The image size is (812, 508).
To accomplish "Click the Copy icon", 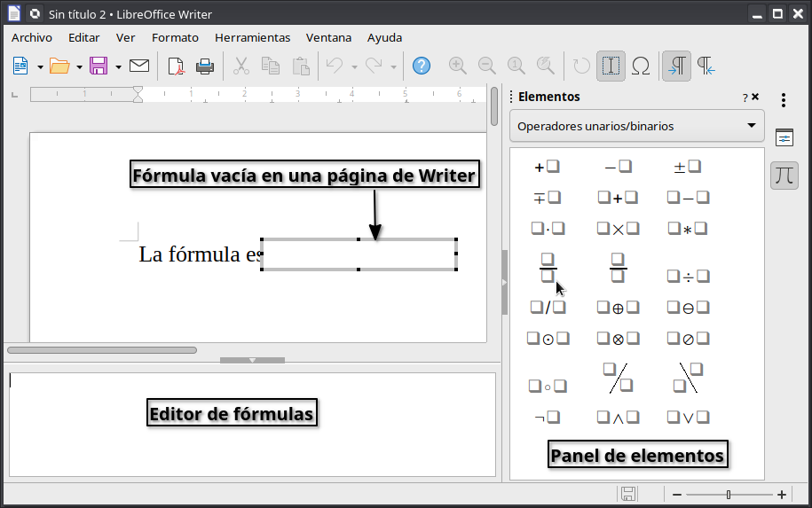I will click(271, 66).
